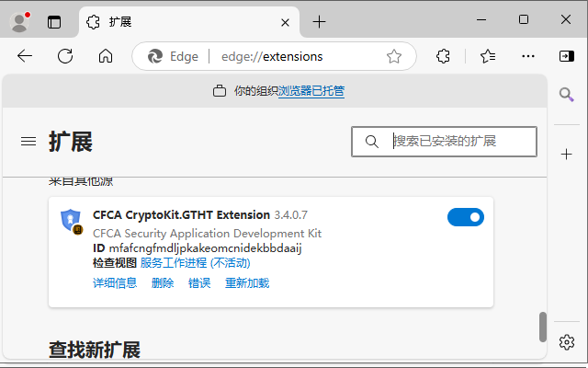Open sidebar search magnifier icon

click(567, 94)
